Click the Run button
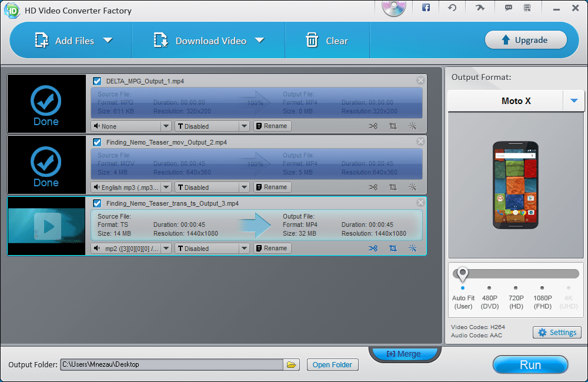This screenshot has height=382, width=588. 530,364
